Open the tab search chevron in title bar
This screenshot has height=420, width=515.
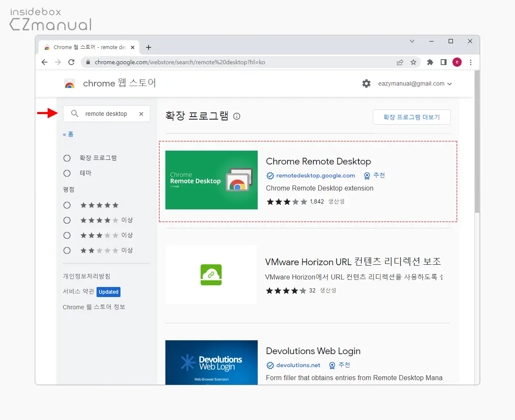point(412,41)
